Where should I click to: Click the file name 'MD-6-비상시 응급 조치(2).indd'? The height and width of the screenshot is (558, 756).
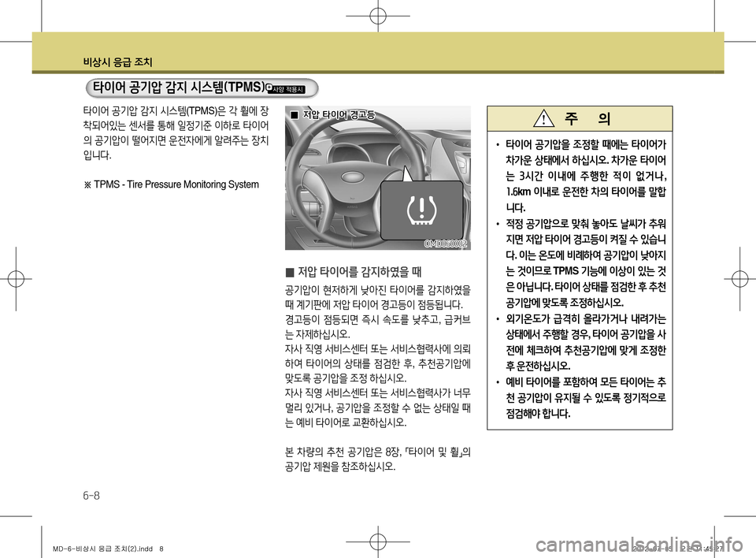click(102, 549)
